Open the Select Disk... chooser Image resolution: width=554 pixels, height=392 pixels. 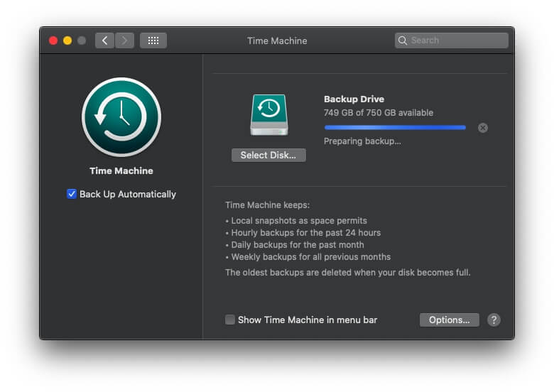pyautogui.click(x=268, y=155)
